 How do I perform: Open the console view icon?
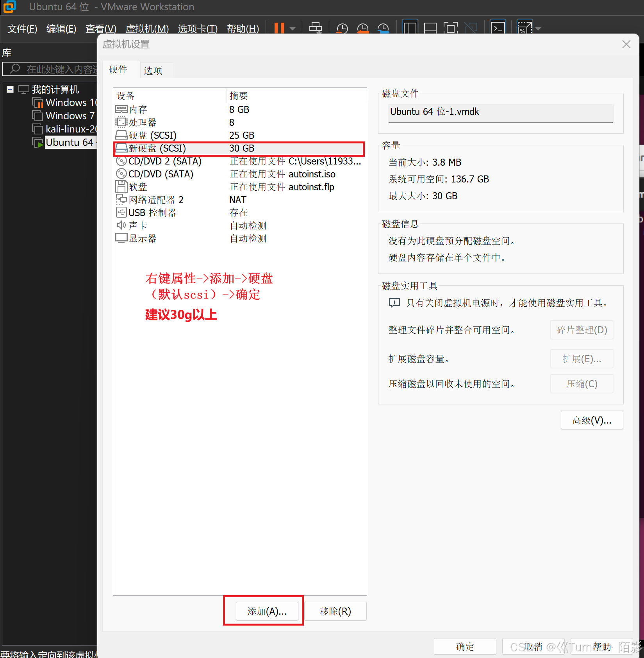click(498, 28)
